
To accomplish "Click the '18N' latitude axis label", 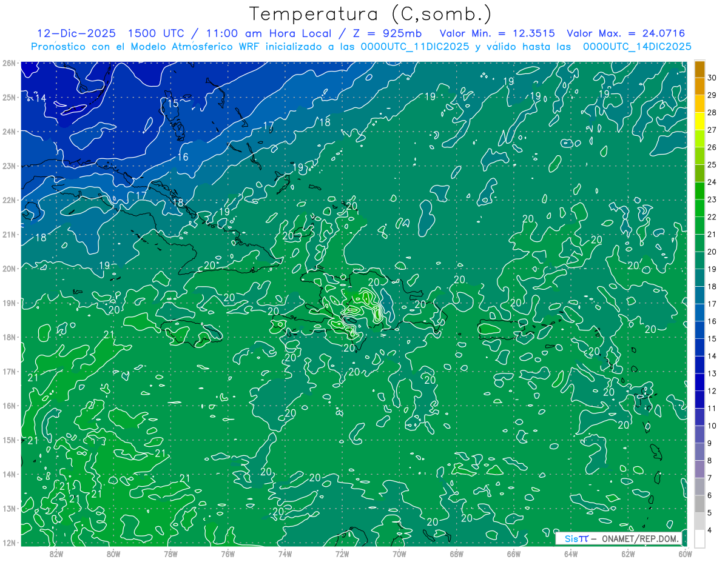I will click(8, 337).
